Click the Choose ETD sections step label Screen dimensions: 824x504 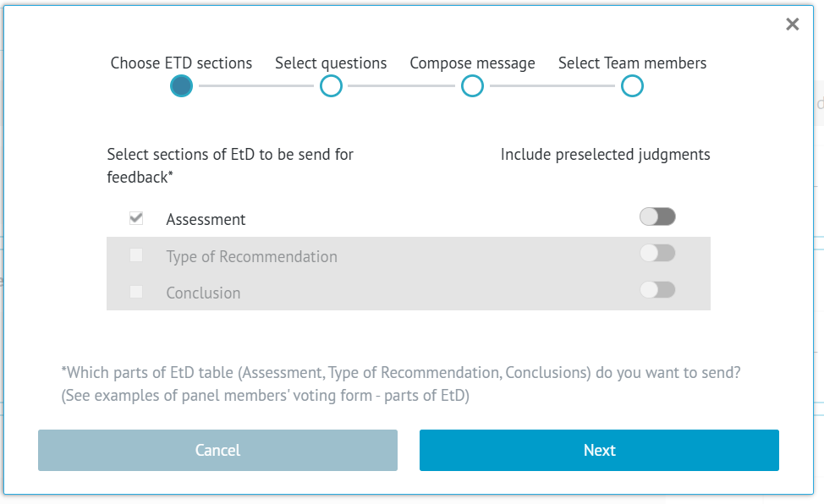pos(181,63)
